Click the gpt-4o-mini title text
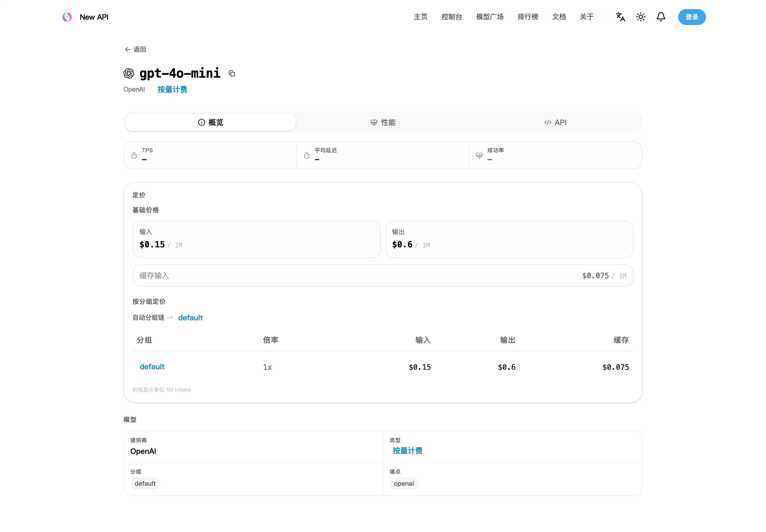The width and height of the screenshot is (766, 532). click(180, 73)
